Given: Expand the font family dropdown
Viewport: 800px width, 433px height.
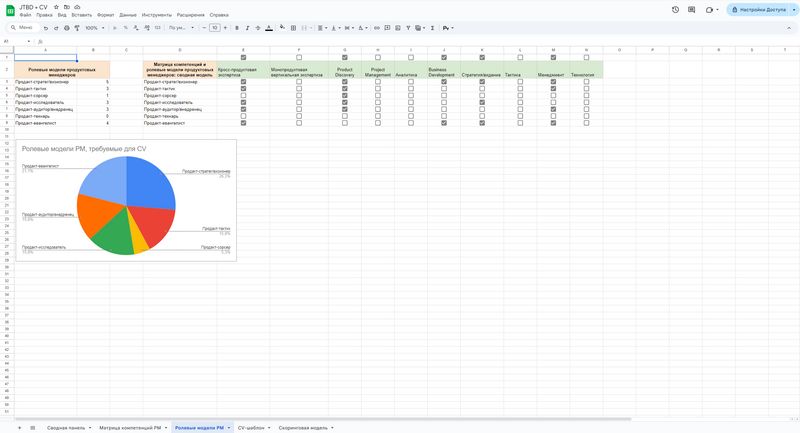Looking at the screenshot, I should click(x=180, y=28).
